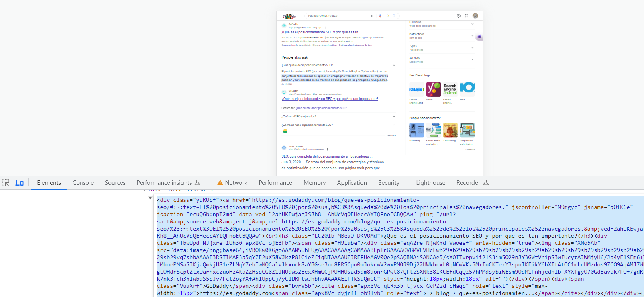Image resolution: width=644 pixels, height=297 pixels.
Task: Click the warning triangle on Network tab
Action: 220,183
